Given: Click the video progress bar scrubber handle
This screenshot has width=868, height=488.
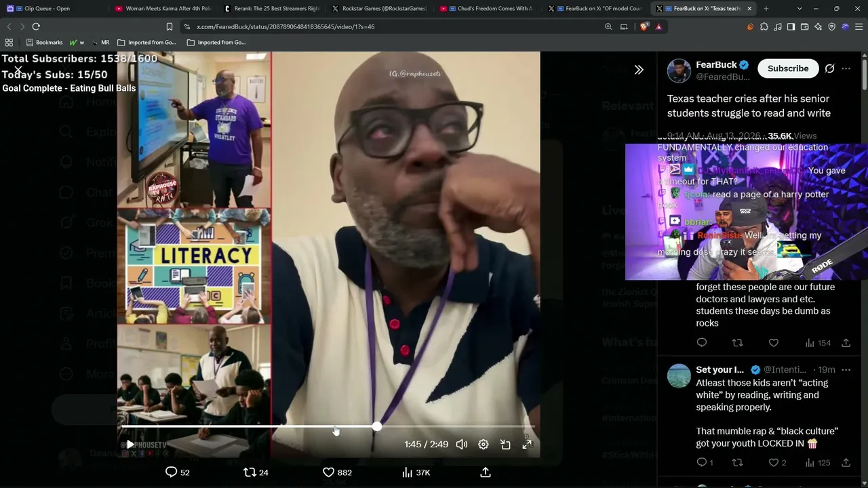Looking at the screenshot, I should 377,426.
